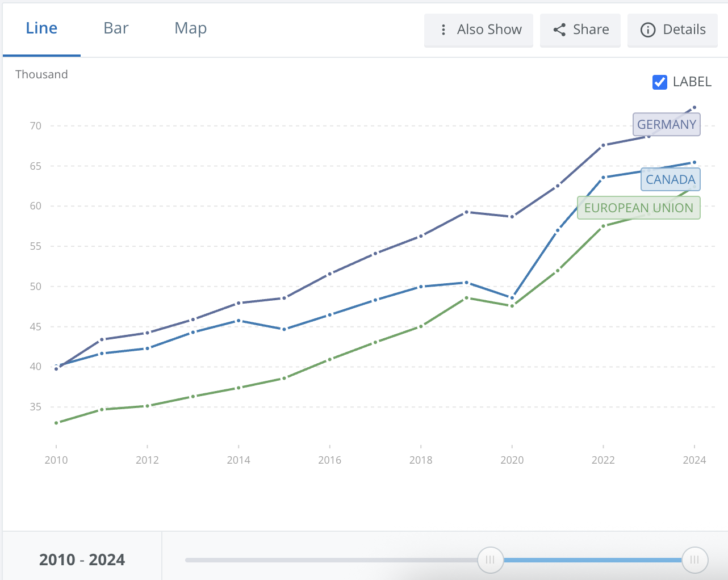Click the Thousand unit label
728x580 pixels.
coord(41,74)
